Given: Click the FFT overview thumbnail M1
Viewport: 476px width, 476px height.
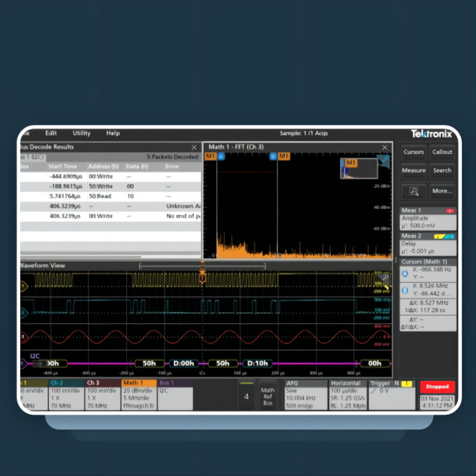Looking at the screenshot, I should (359, 168).
